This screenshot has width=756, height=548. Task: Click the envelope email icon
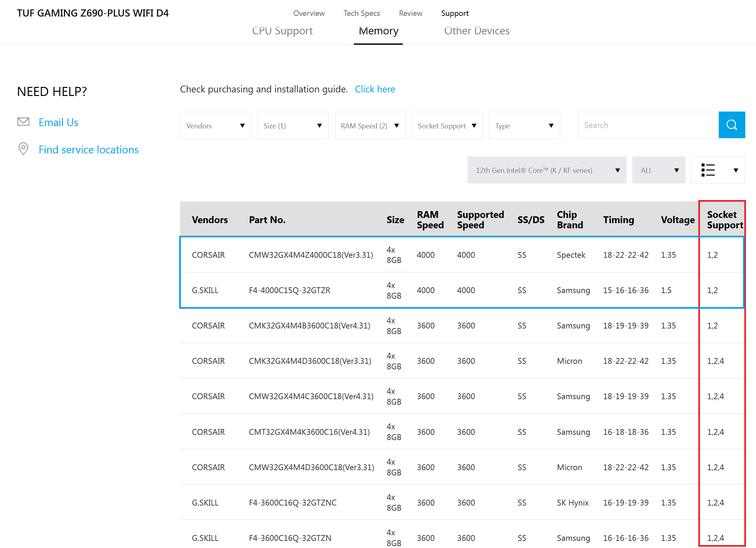click(23, 122)
